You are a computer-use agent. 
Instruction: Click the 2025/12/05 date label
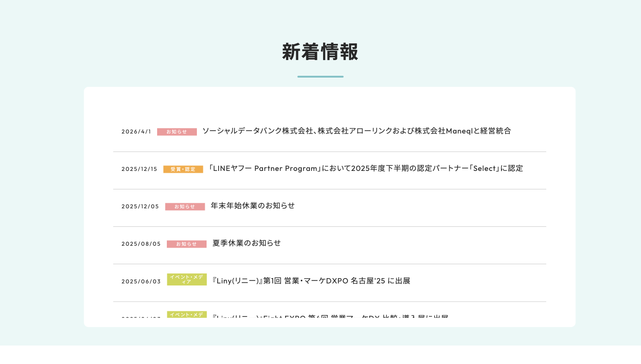pyautogui.click(x=140, y=206)
